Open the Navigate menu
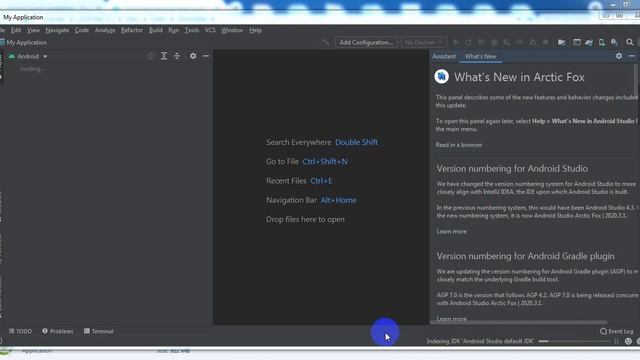 tap(57, 30)
